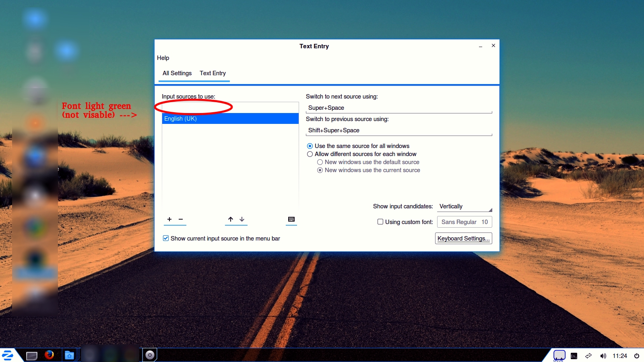
Task: Open Firefox from the taskbar
Action: 50,355
